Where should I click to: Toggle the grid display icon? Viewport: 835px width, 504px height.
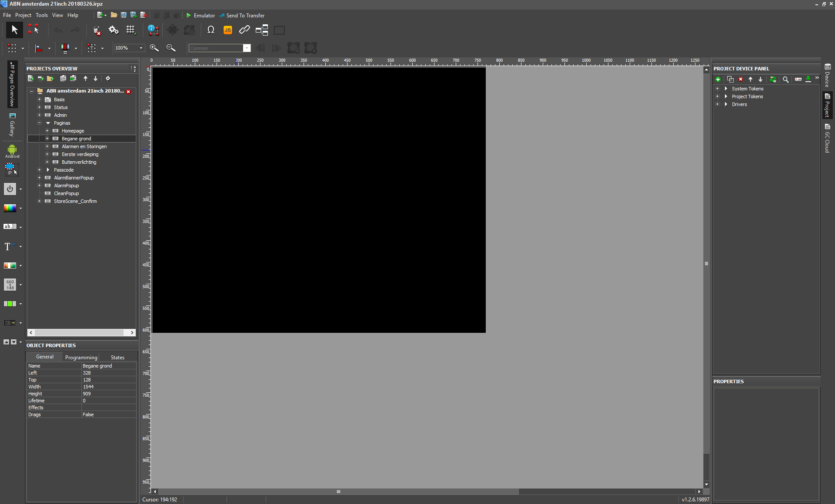(130, 30)
